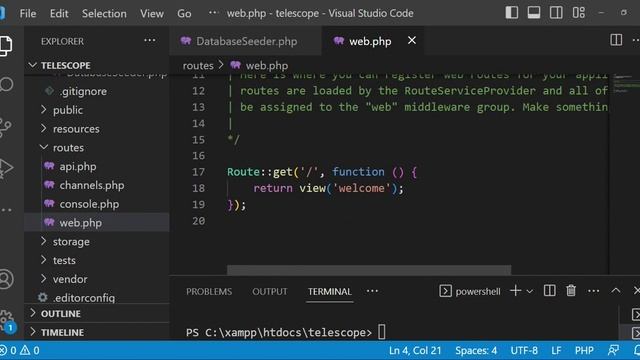Show additional activity bar views ellipsis
The image size is (640, 360).
coord(6,210)
